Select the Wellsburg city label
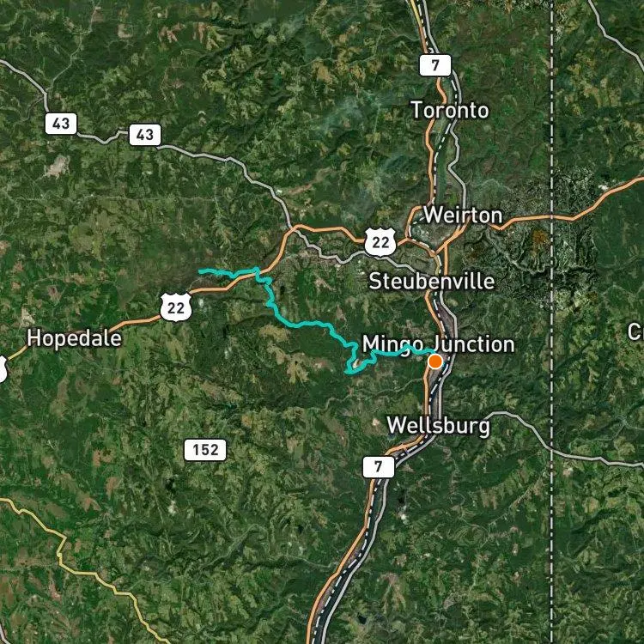 pyautogui.click(x=439, y=425)
